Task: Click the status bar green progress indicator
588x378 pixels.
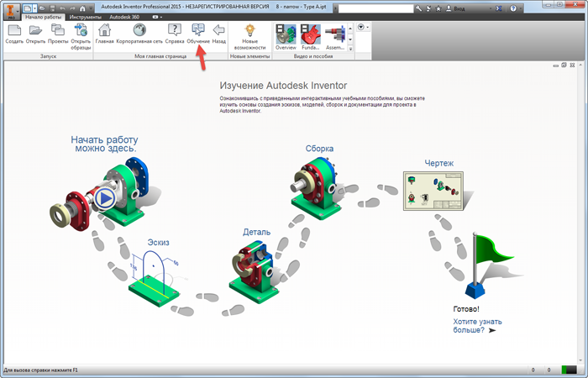Action: coord(569,370)
